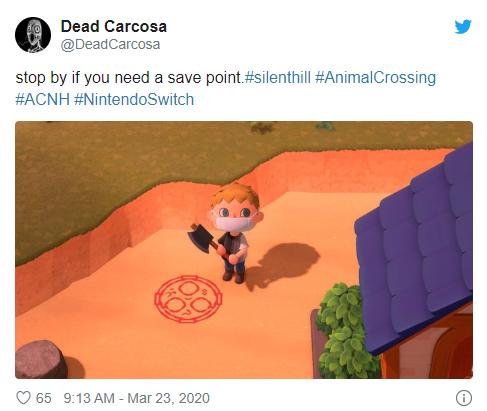
Task: Open the #NintendoSwitch hashtag link
Action: tap(134, 99)
